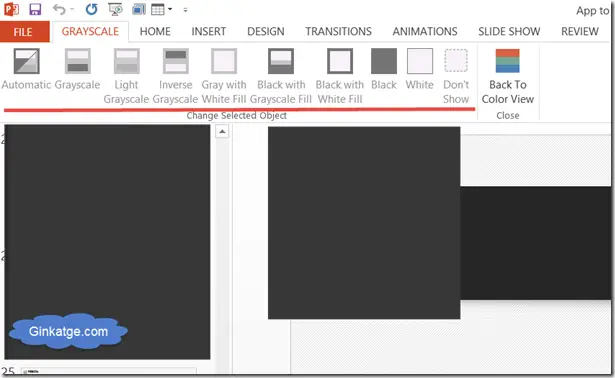The width and height of the screenshot is (615, 378).
Task: Pick Black with Grayscale Fill
Action: tap(281, 76)
